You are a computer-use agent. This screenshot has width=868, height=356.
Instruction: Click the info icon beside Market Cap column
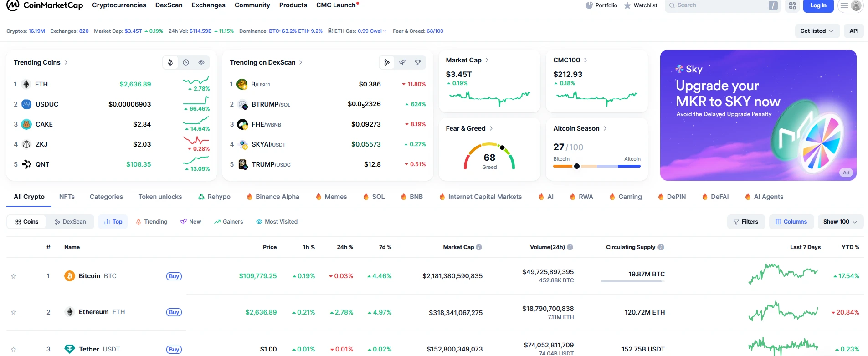click(479, 247)
